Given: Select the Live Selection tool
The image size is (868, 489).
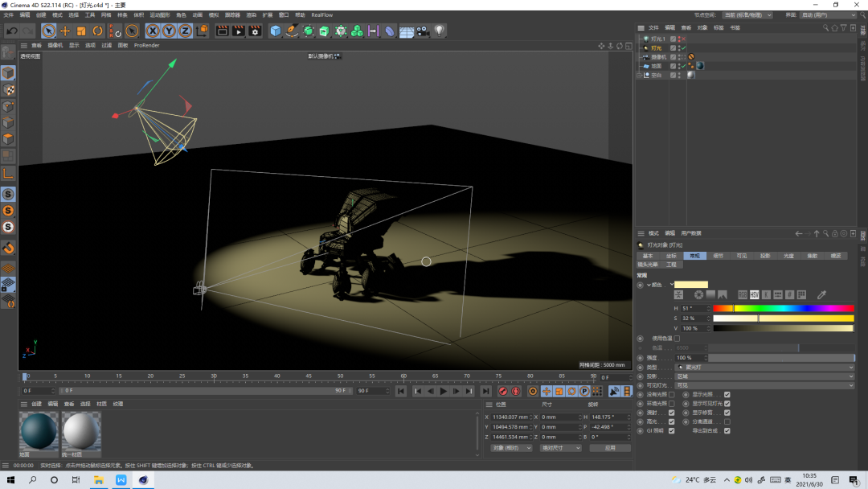Looking at the screenshot, I should click(48, 31).
